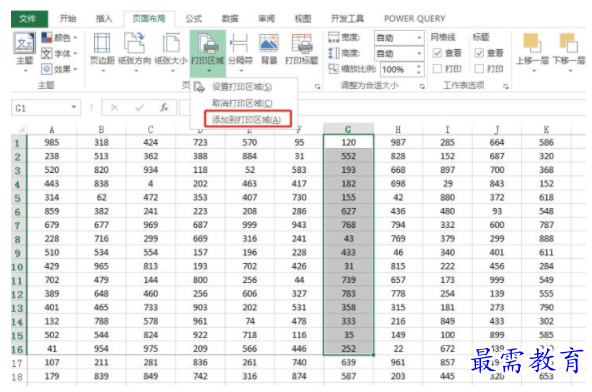Image resolution: width=592 pixels, height=392 pixels.
Task: Open the 字体 theme fonts menu
Action: tap(59, 53)
